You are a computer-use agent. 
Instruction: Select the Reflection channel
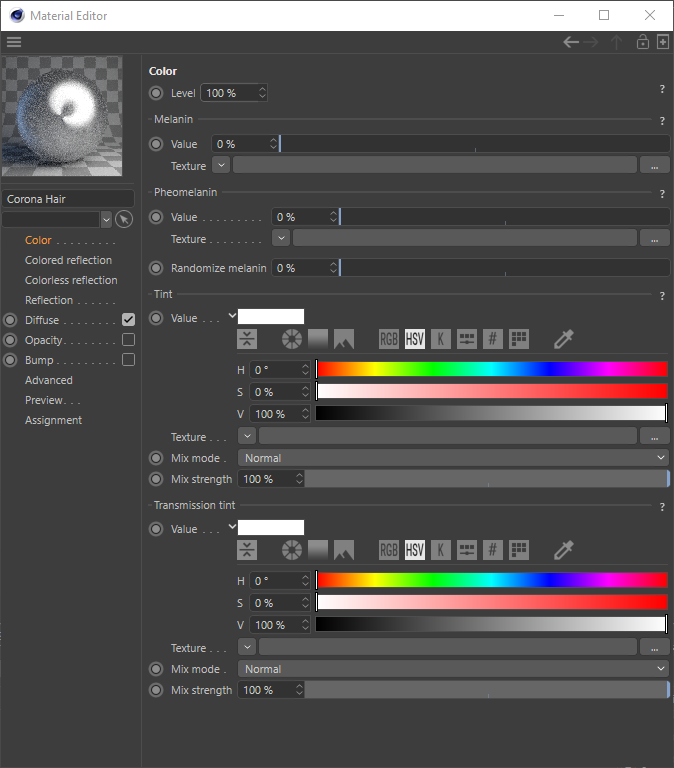pyautogui.click(x=49, y=300)
